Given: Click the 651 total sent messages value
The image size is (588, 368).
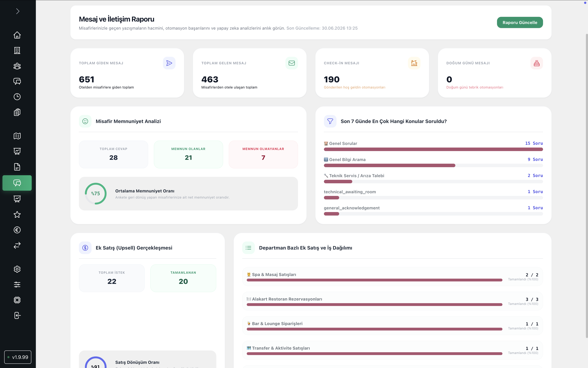Looking at the screenshot, I should point(86,79).
